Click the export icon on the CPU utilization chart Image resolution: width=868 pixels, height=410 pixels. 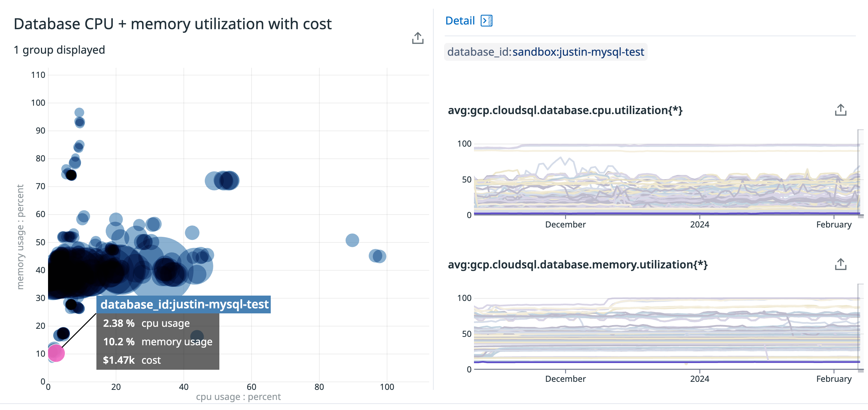pyautogui.click(x=840, y=109)
